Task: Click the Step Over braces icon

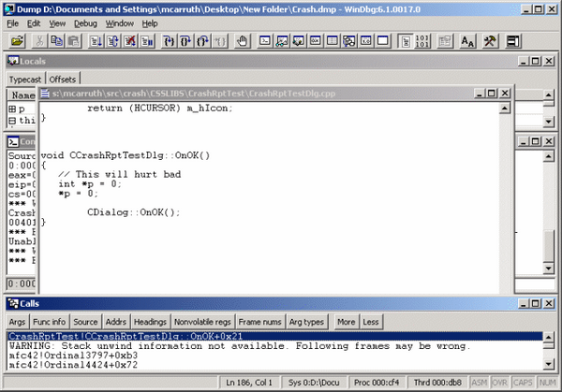Action: pos(186,41)
